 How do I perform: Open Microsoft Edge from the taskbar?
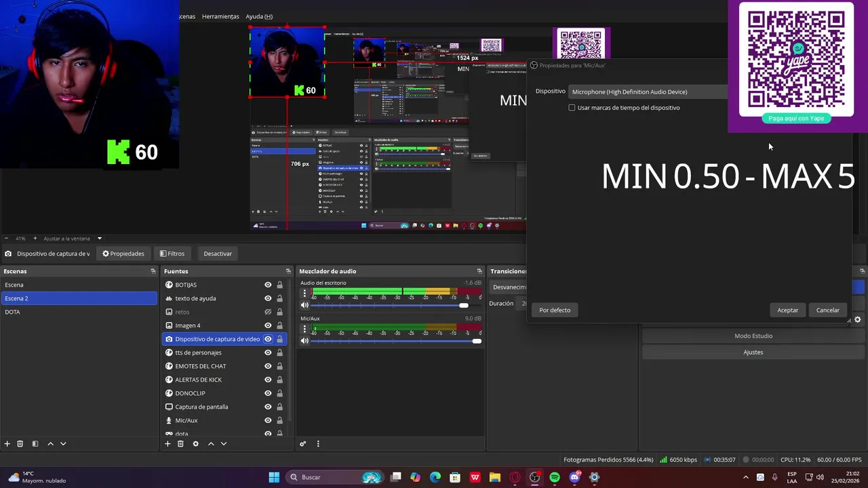point(435,477)
